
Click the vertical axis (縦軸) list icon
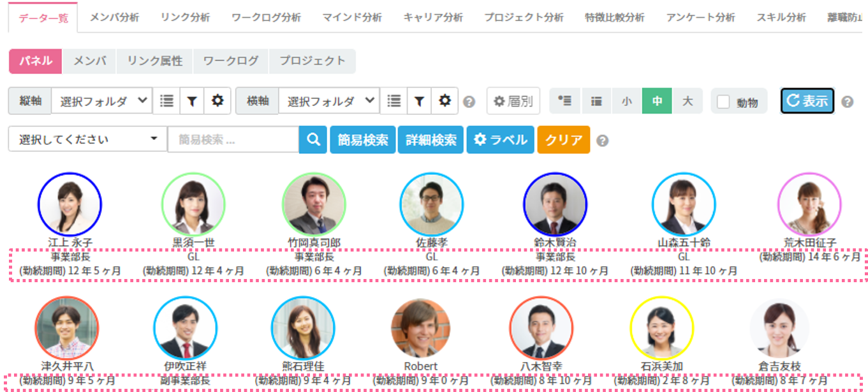(166, 101)
